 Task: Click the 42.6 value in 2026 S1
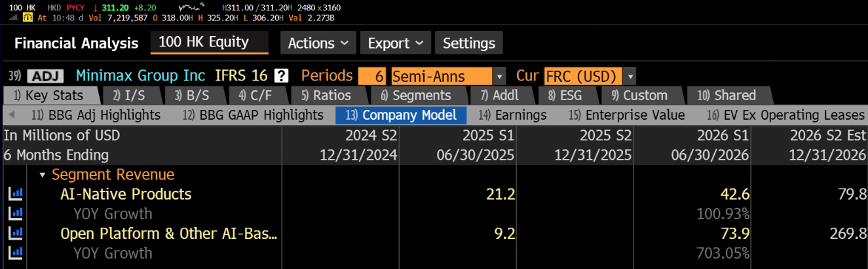(735, 194)
